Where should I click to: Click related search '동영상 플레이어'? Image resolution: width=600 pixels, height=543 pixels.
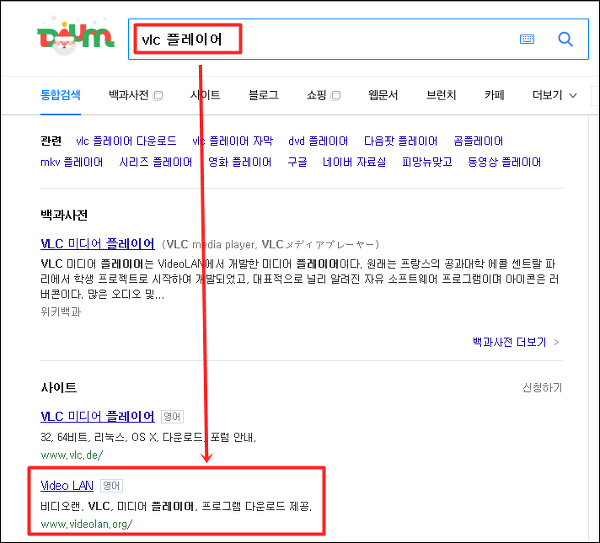[504, 162]
